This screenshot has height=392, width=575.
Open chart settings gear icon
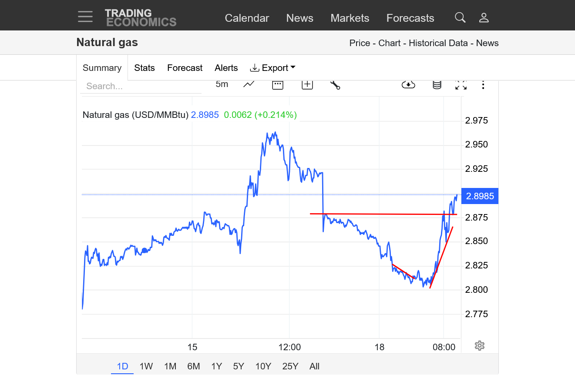(480, 346)
